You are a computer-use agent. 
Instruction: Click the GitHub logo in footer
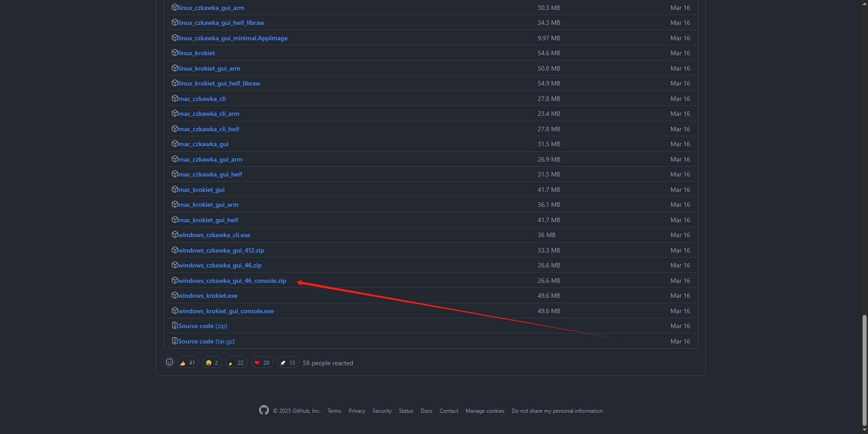tap(264, 410)
